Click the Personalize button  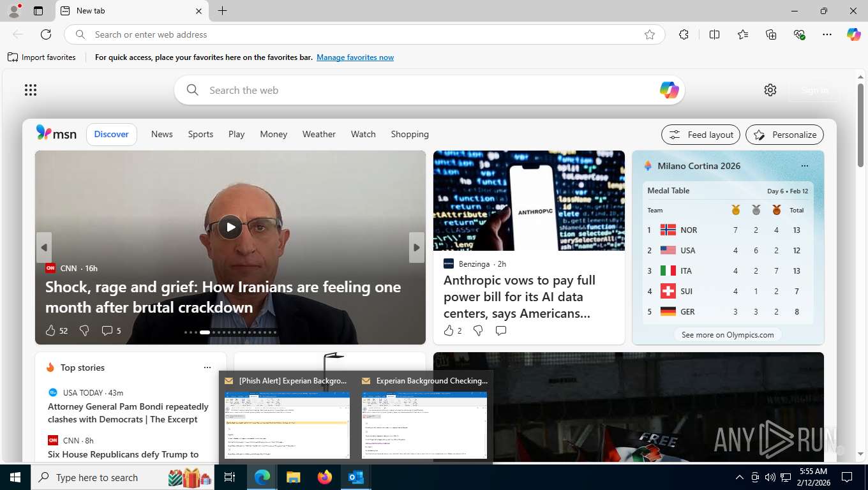tap(785, 135)
